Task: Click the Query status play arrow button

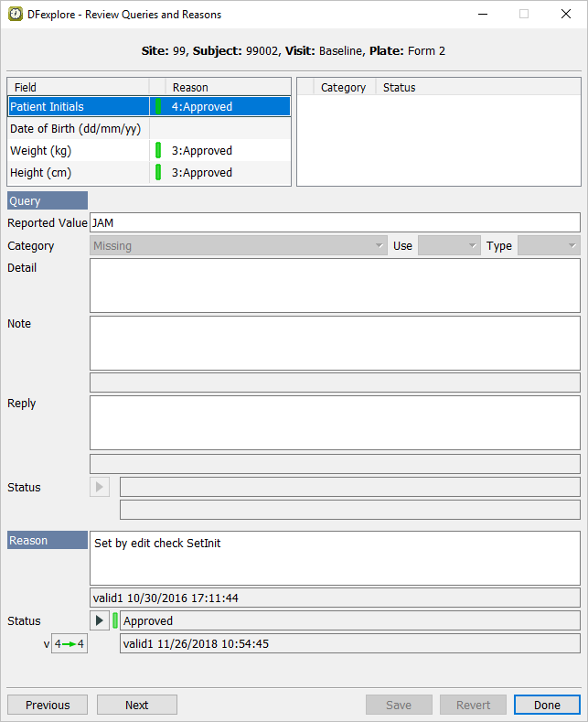Action: 100,487
